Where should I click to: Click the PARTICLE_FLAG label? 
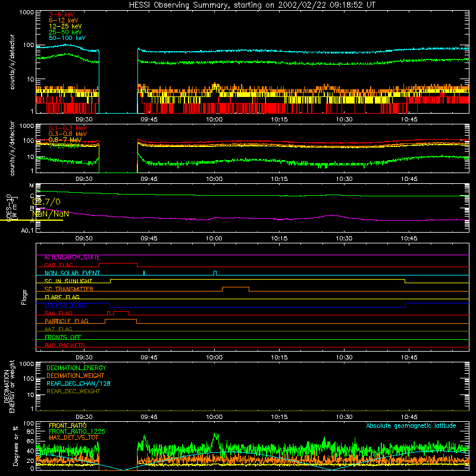[67, 321]
